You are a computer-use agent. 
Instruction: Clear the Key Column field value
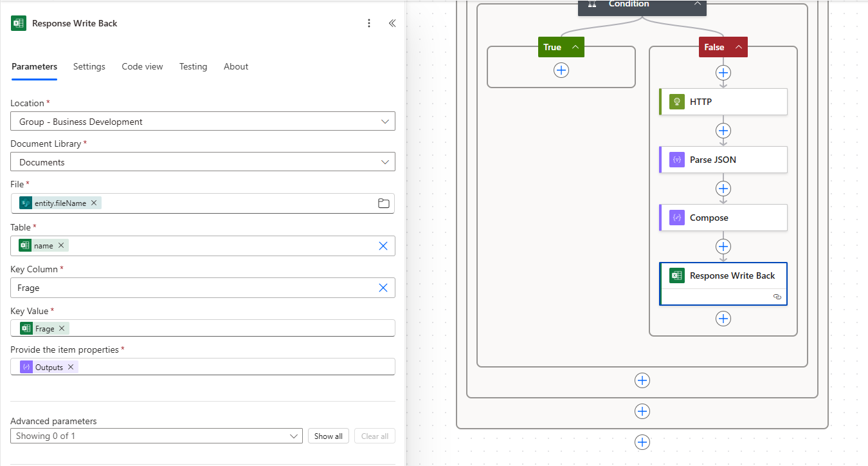pyautogui.click(x=383, y=288)
